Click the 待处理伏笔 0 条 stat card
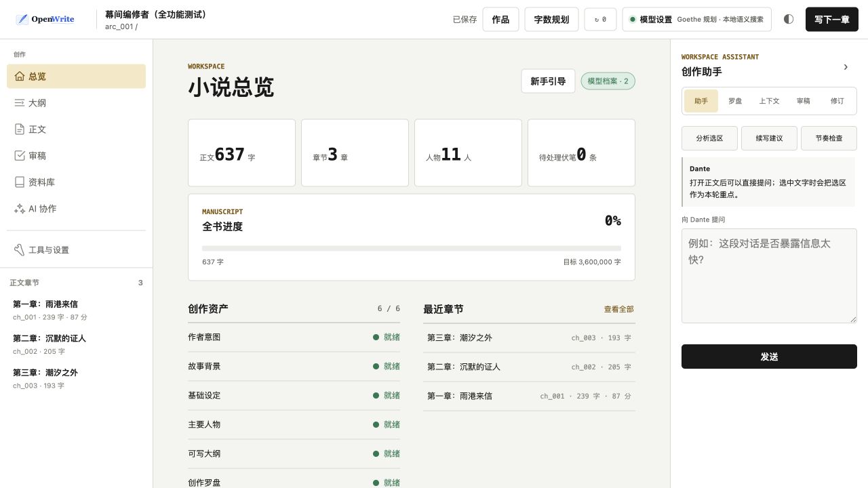Image resolution: width=868 pixels, height=488 pixels. pos(581,152)
